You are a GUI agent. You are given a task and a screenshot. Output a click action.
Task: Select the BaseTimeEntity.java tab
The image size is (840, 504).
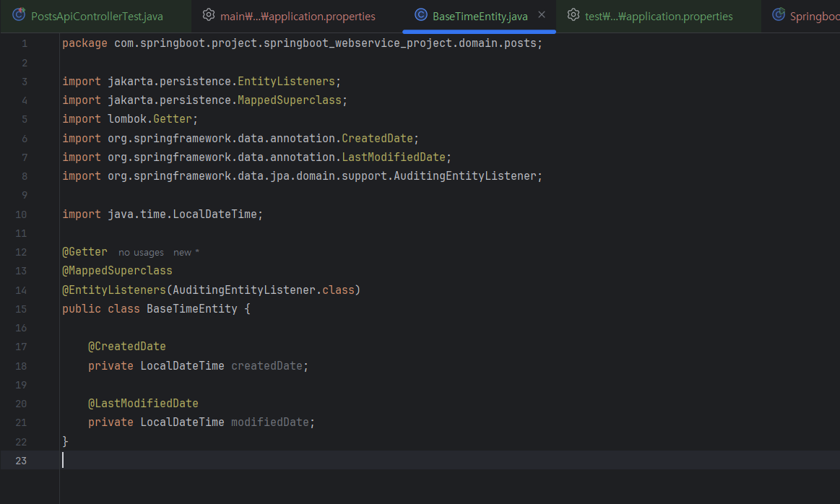pos(480,16)
